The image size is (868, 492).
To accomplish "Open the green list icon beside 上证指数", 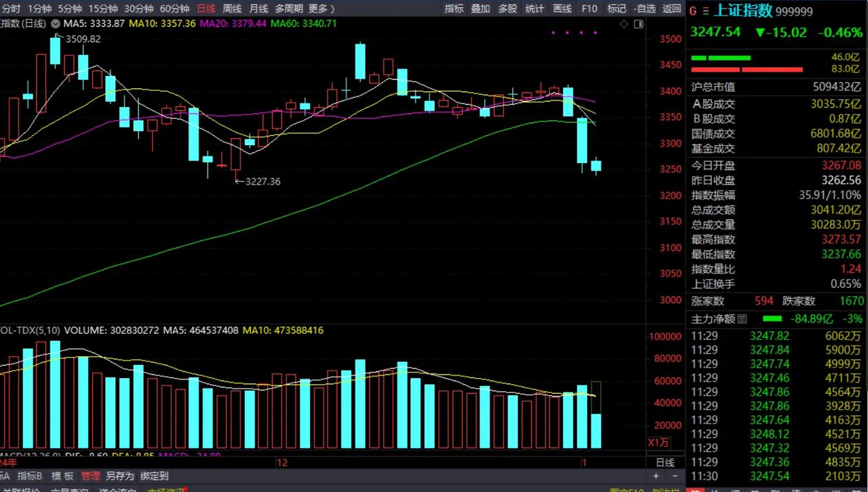I will coord(707,11).
